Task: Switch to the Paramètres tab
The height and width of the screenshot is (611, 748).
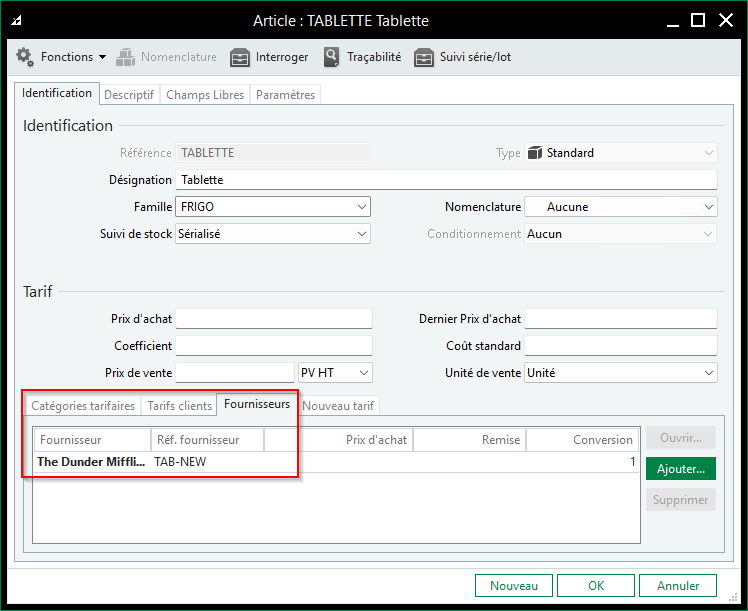Action: click(285, 95)
